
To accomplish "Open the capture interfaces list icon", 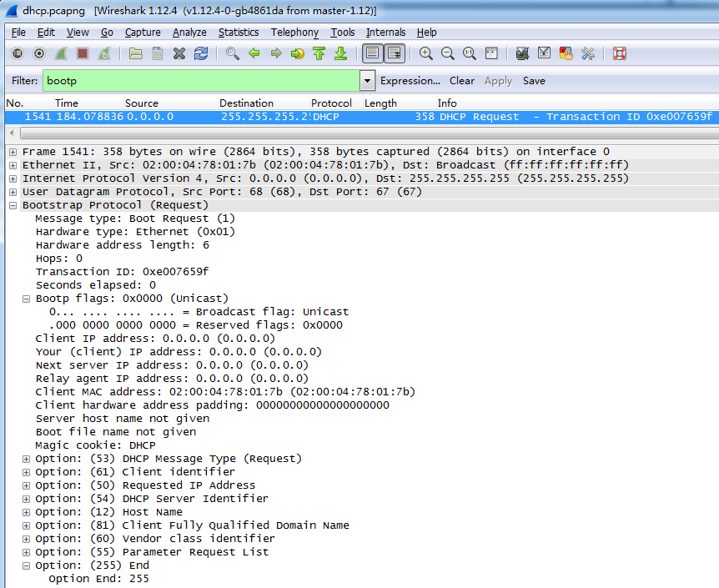I will [x=18, y=53].
